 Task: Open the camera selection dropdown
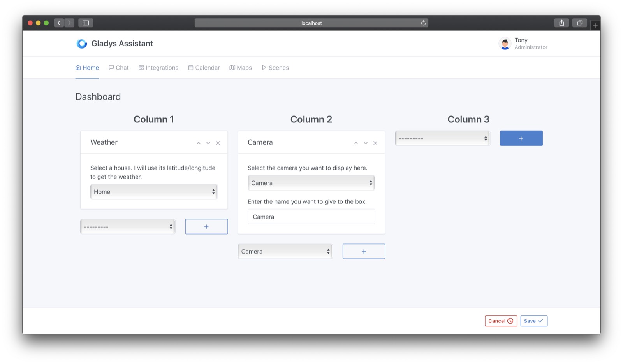tap(311, 182)
